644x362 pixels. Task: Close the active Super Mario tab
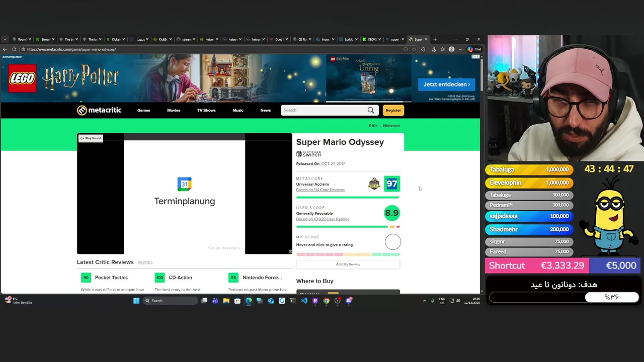pyautogui.click(x=426, y=39)
